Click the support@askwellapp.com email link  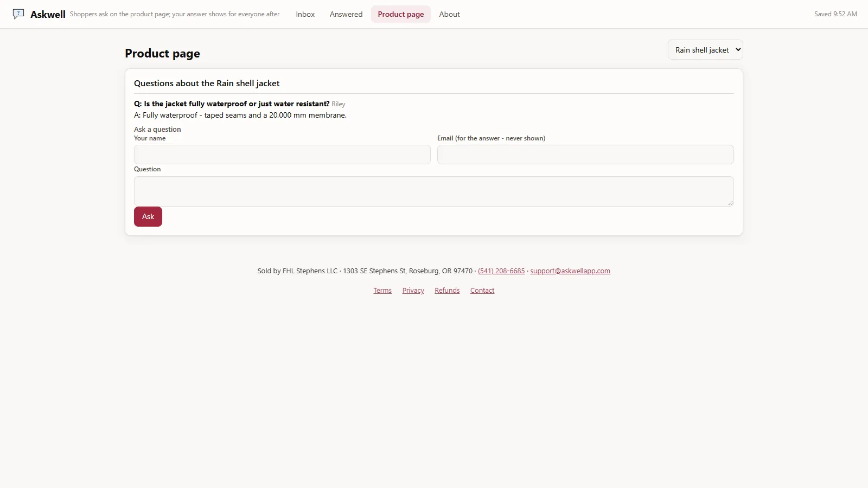pyautogui.click(x=570, y=271)
